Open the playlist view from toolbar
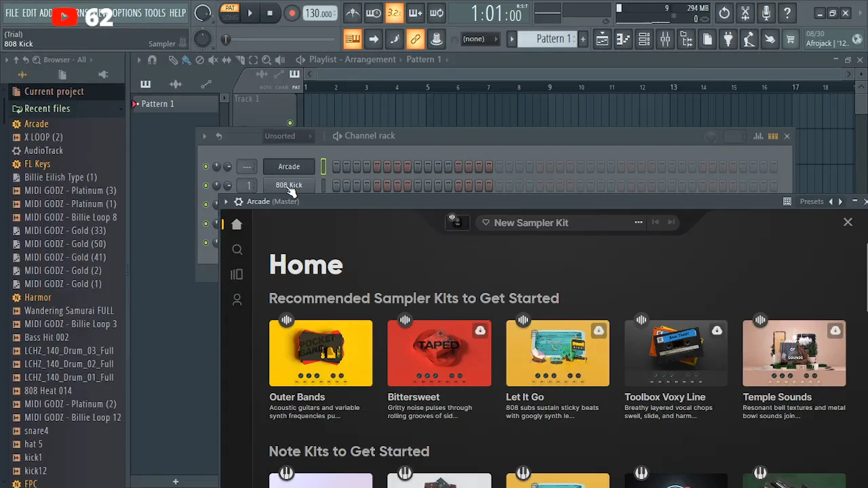 click(602, 39)
